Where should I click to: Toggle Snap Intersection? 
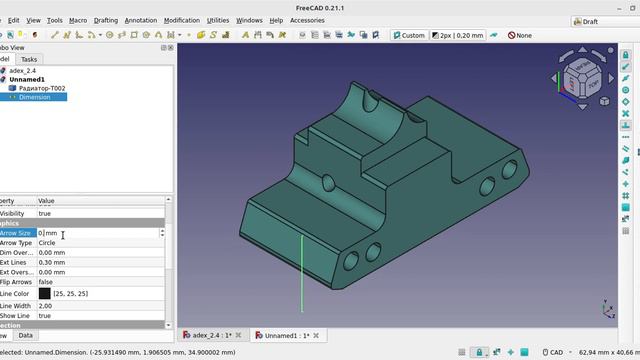point(625,113)
